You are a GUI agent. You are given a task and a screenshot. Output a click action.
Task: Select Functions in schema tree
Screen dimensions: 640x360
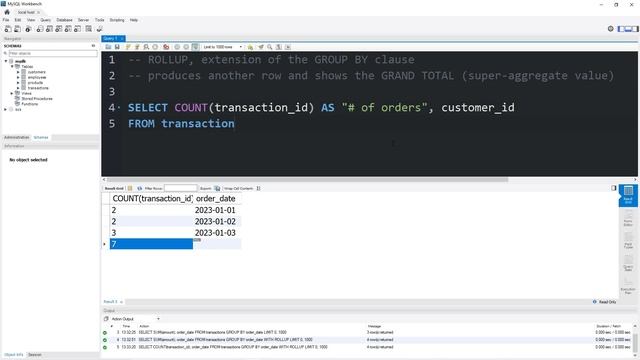coord(30,104)
